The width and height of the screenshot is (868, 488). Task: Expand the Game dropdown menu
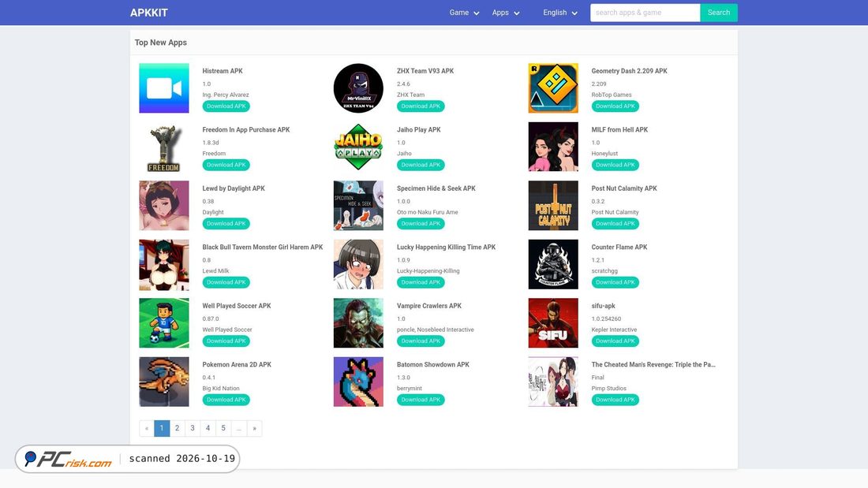464,13
